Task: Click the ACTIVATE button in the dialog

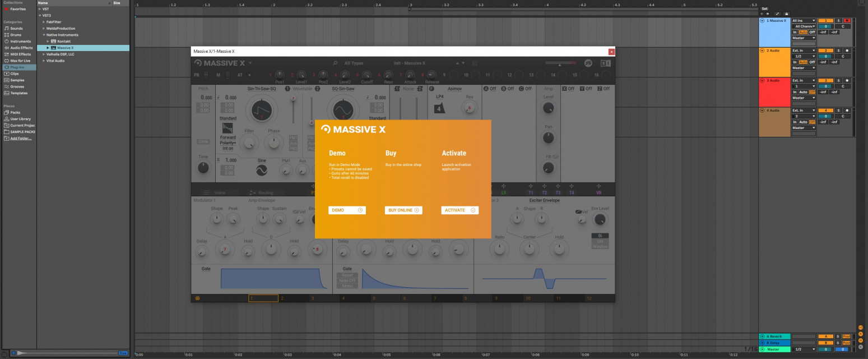Action: pyautogui.click(x=459, y=210)
